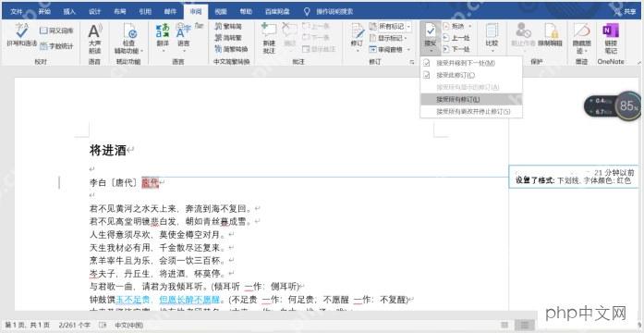This screenshot has height=333, width=644.
Task: Click 中文(中国) language in status bar
Action: [x=129, y=326]
